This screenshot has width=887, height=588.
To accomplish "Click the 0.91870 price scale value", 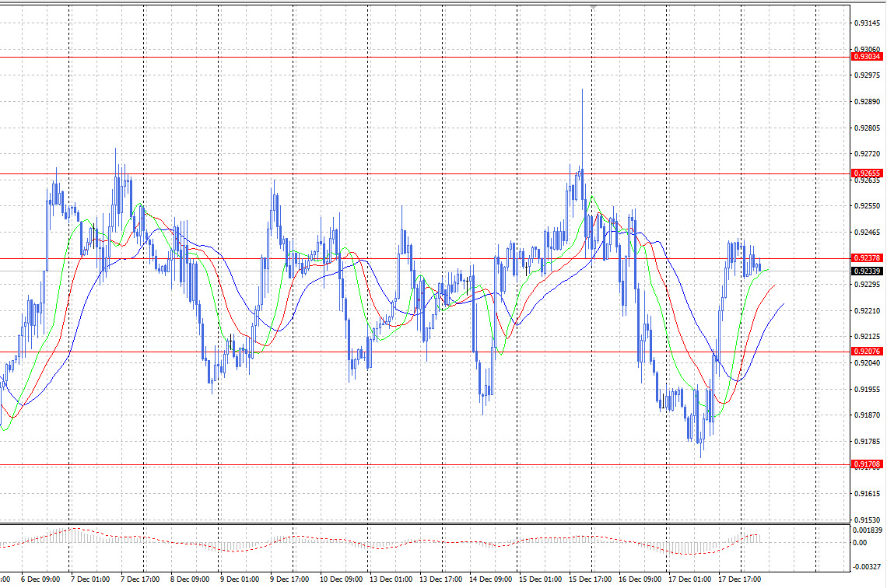I will pyautogui.click(x=867, y=415).
